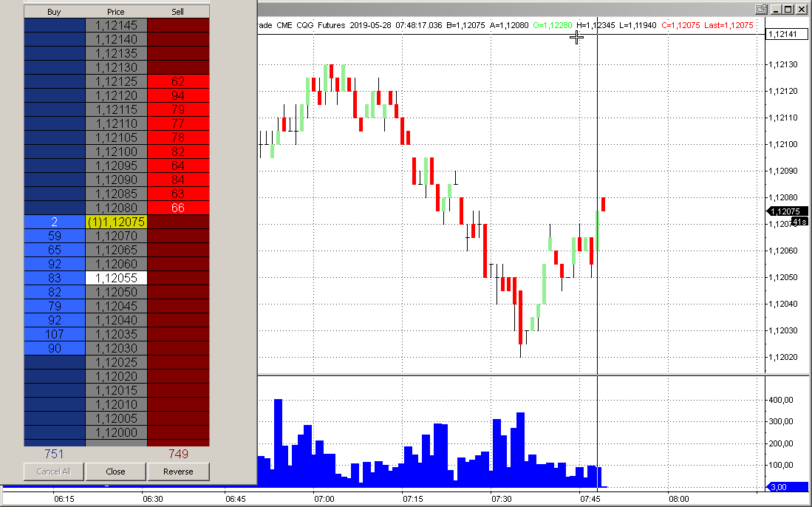812x507 pixels.
Task: Click the Sell column header
Action: [x=177, y=12]
